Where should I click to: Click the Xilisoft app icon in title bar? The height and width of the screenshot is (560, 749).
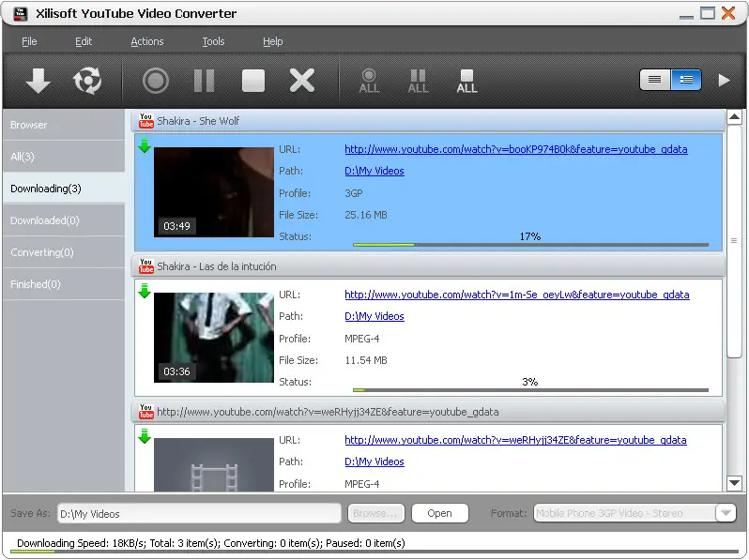pos(20,13)
